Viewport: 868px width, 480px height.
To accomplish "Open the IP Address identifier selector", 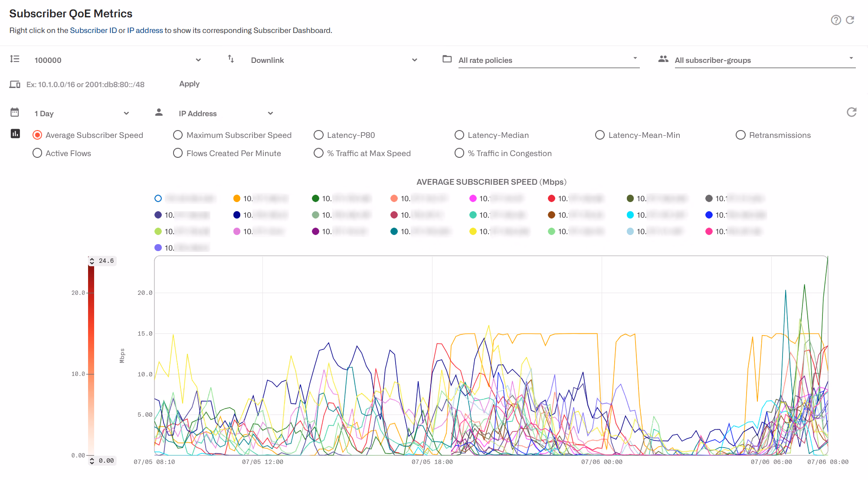I will pos(226,114).
